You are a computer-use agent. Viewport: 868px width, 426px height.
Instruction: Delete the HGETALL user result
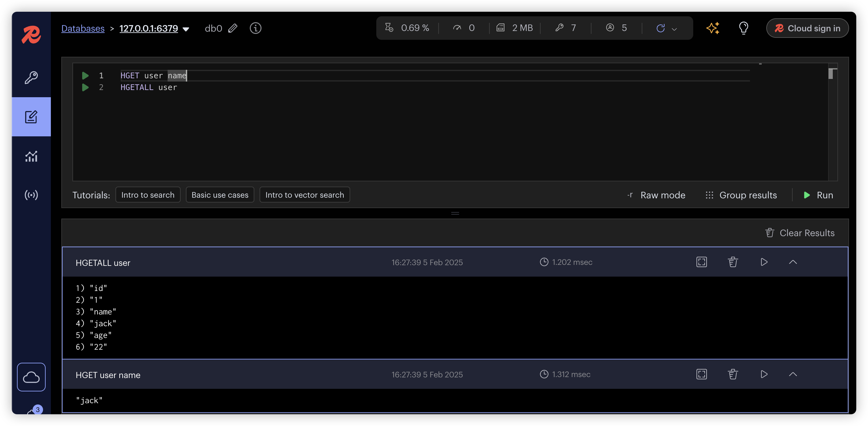733,262
